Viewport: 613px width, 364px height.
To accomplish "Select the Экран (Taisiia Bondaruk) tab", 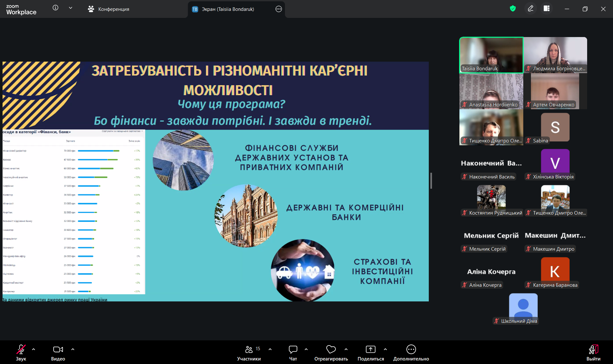I will pyautogui.click(x=227, y=9).
